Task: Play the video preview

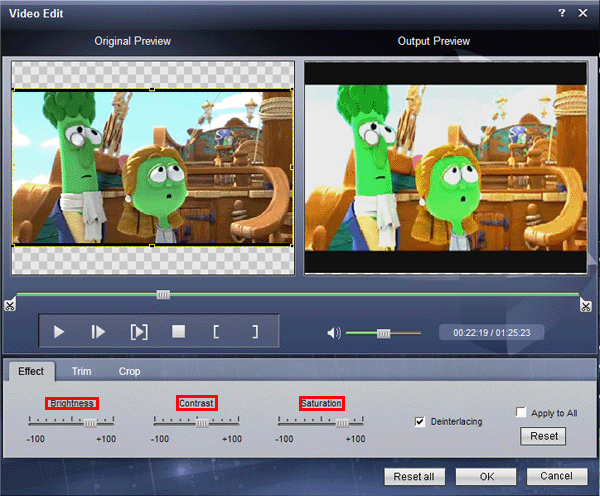Action: click(x=59, y=332)
